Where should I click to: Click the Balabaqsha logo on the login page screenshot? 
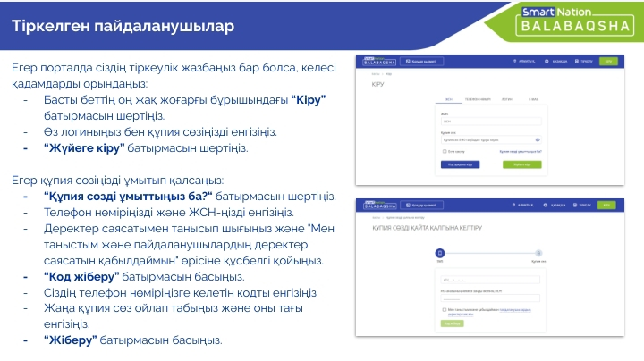click(380, 62)
